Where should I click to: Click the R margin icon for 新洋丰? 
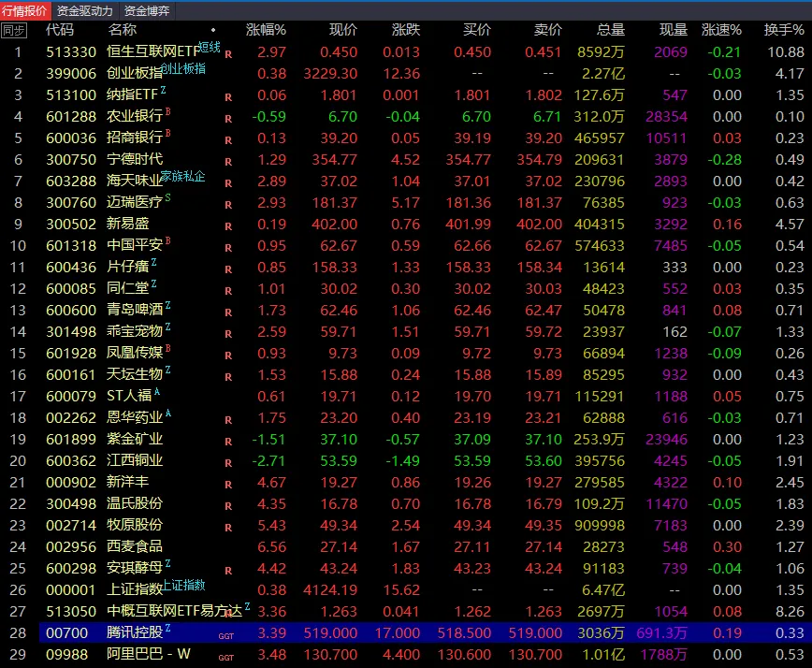228,485
